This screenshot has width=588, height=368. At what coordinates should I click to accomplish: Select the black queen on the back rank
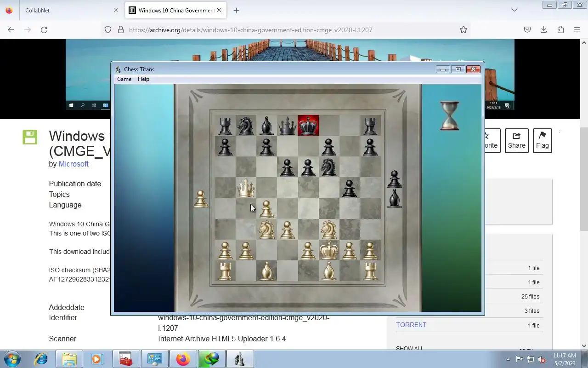click(288, 125)
